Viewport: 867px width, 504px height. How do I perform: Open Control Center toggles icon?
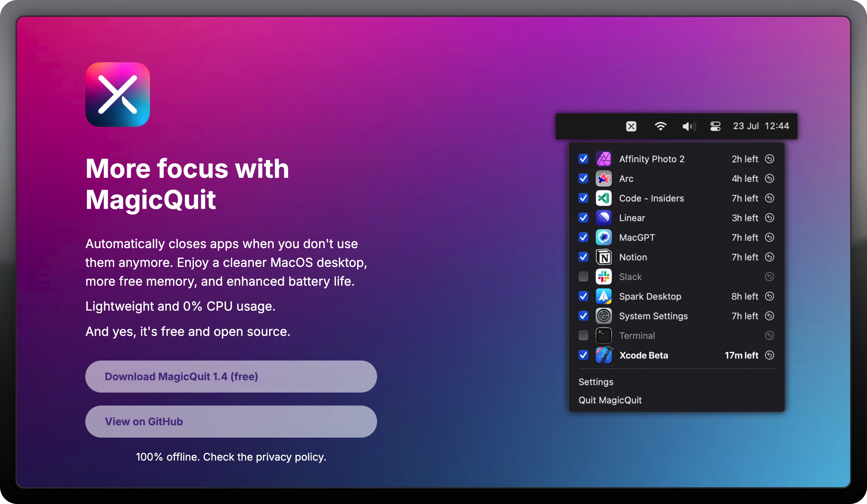point(715,126)
